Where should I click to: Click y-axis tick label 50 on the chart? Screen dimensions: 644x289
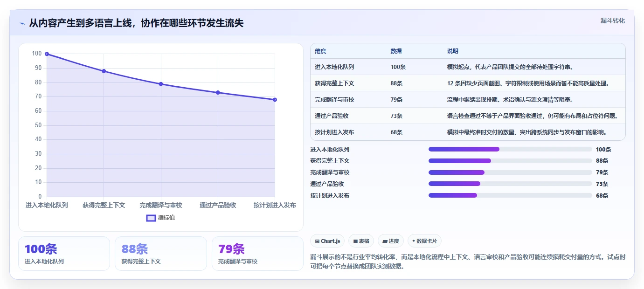[38, 125]
